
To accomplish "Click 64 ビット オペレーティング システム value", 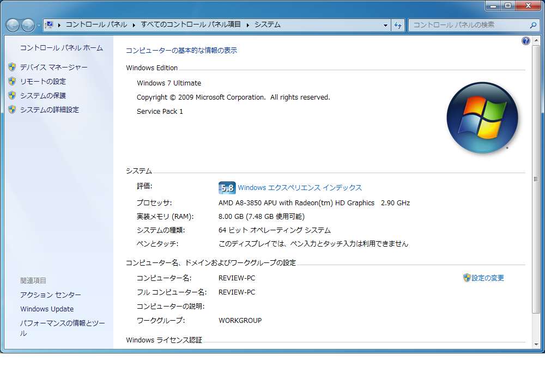I will [x=275, y=230].
